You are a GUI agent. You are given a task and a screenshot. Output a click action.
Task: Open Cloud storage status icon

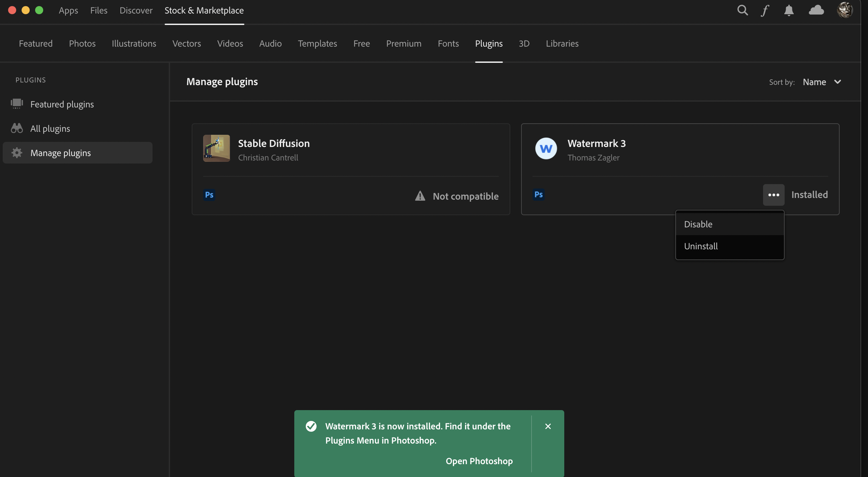[816, 10]
